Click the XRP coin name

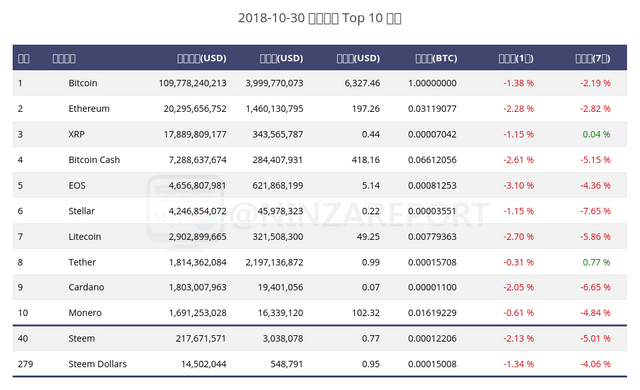[x=76, y=134]
